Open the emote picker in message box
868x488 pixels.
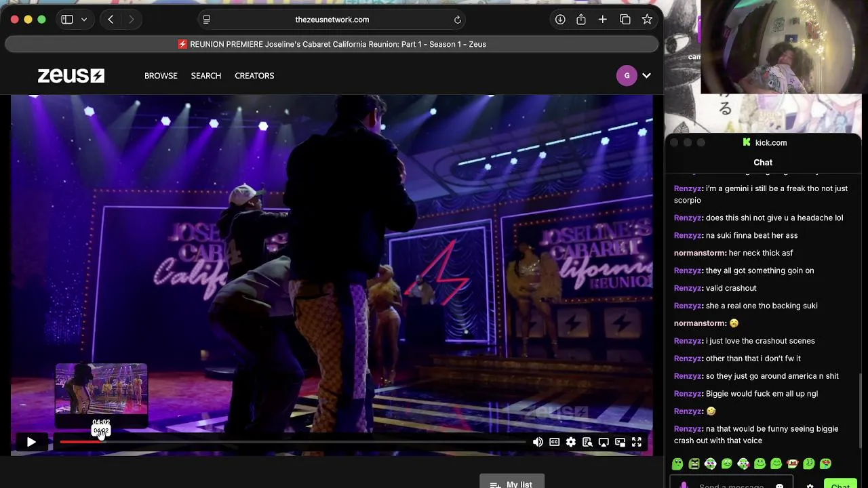click(779, 485)
